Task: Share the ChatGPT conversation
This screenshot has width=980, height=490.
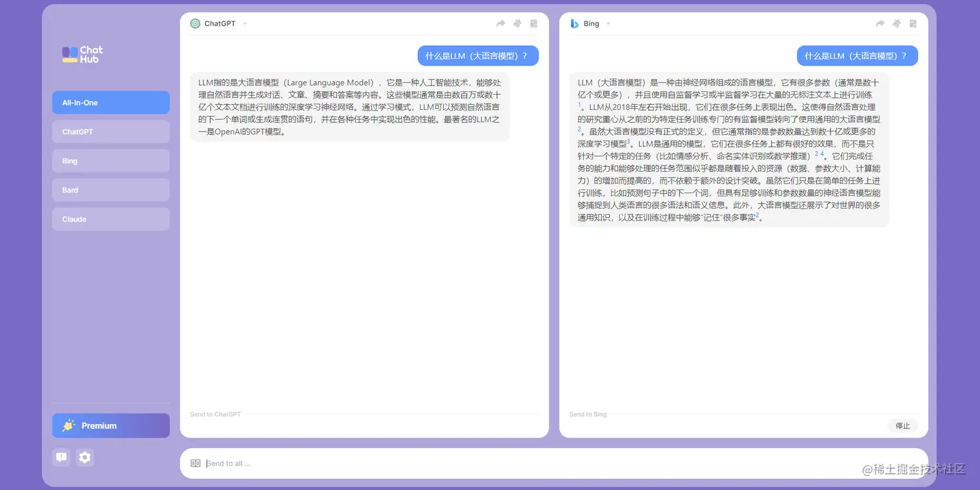Action: tap(500, 24)
